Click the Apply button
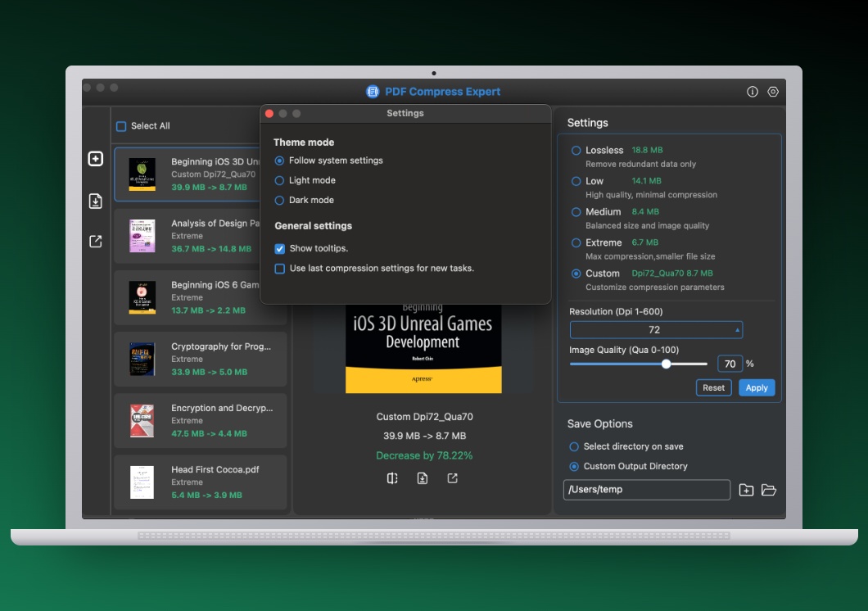The width and height of the screenshot is (868, 611). pyautogui.click(x=757, y=388)
